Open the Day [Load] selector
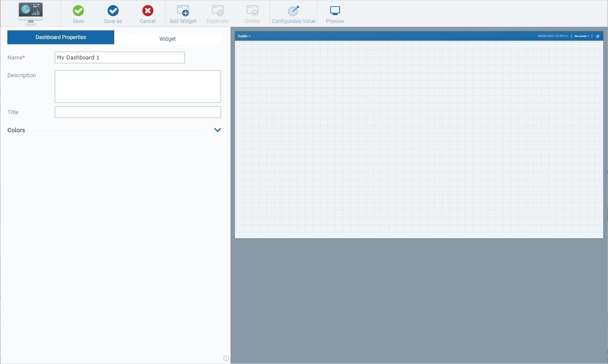 [582, 36]
